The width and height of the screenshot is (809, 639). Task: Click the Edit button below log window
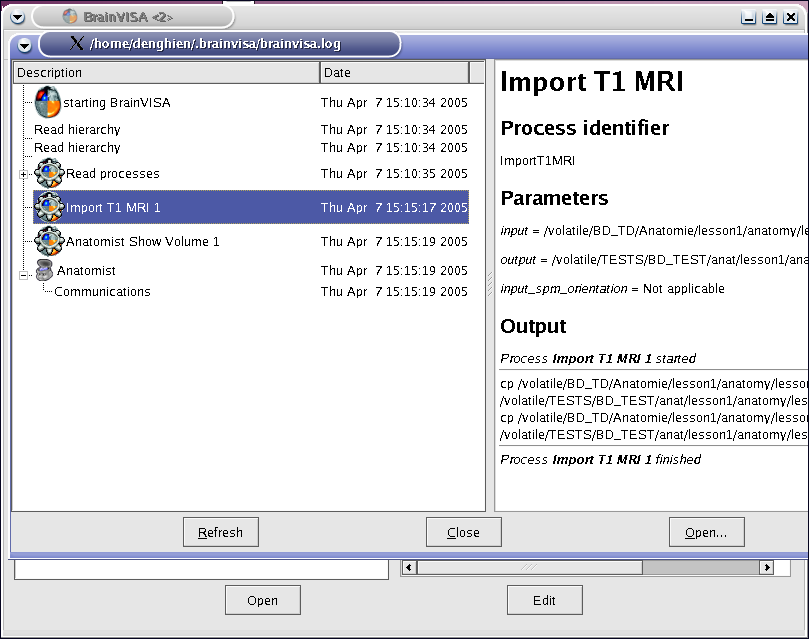click(x=544, y=600)
